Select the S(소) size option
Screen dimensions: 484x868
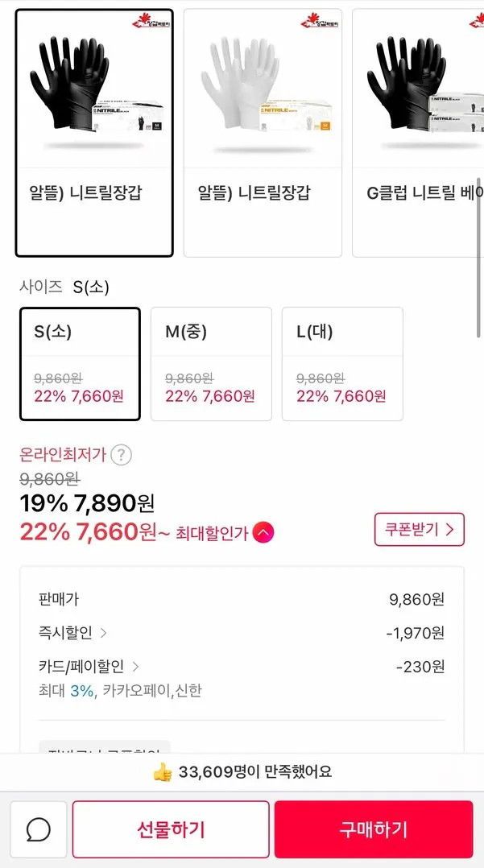tap(80, 362)
